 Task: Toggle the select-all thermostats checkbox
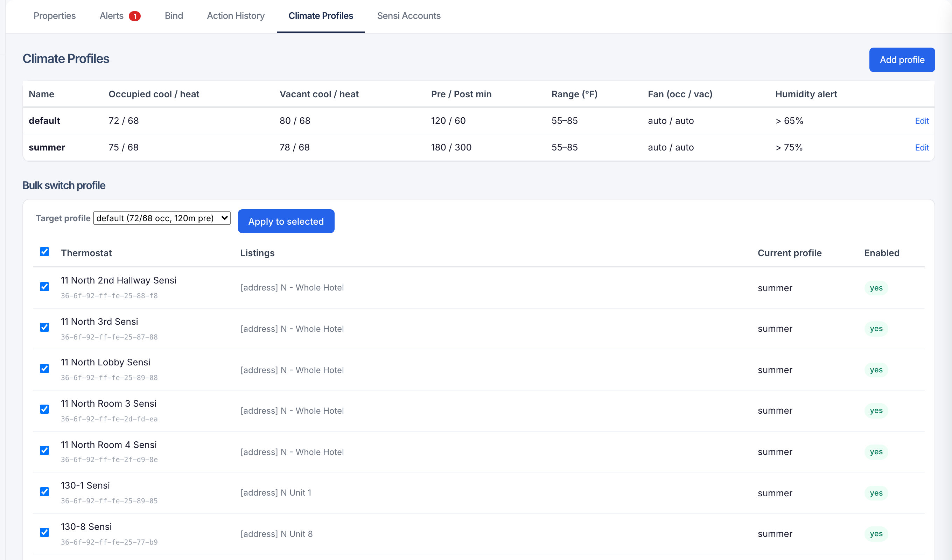pos(44,252)
